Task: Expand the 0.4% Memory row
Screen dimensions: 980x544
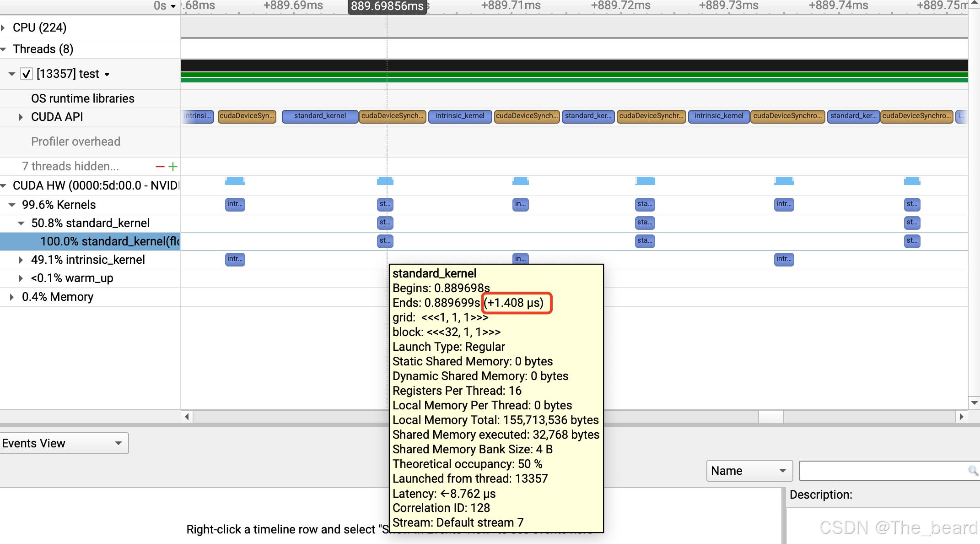Action: pos(11,297)
